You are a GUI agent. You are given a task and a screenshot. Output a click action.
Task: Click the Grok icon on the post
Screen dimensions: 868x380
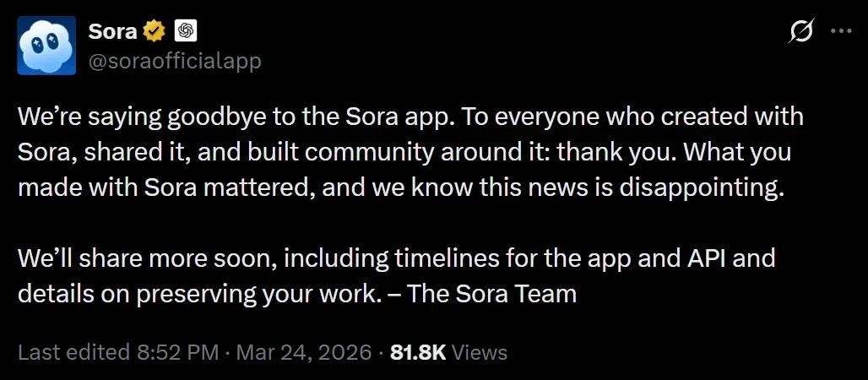pos(800,32)
